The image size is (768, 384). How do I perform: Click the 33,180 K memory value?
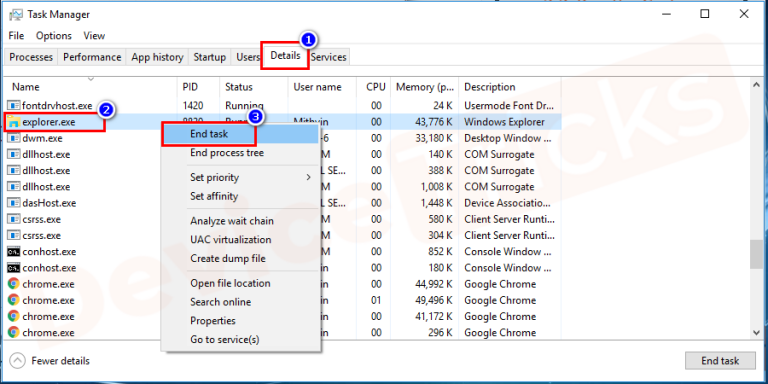tap(433, 138)
